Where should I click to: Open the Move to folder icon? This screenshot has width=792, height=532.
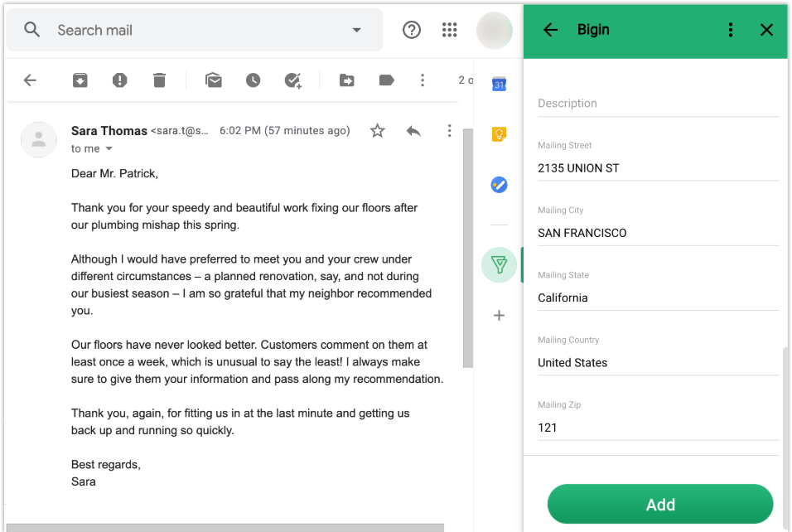(x=346, y=80)
